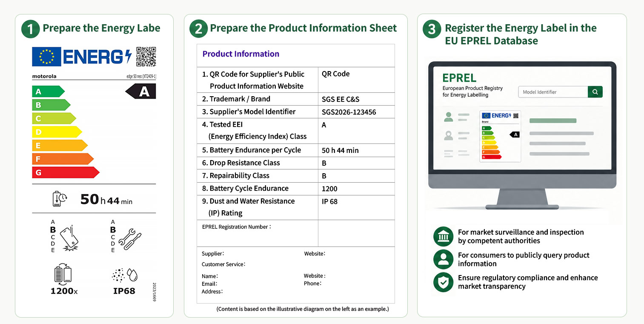Viewport: 644px width, 324px height.
Task: Select the step 3 number badge
Action: 432,29
